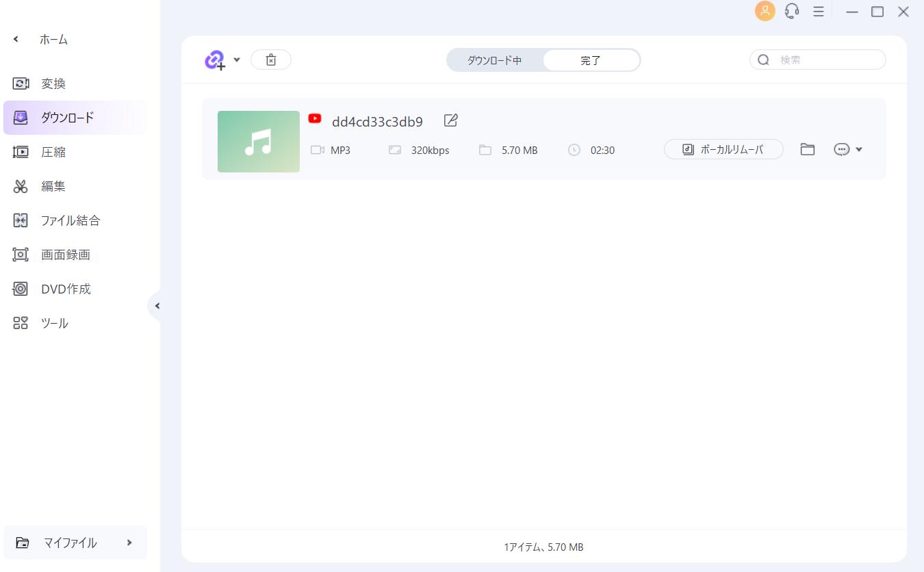Maximize the window
The image size is (924, 572).
(877, 12)
